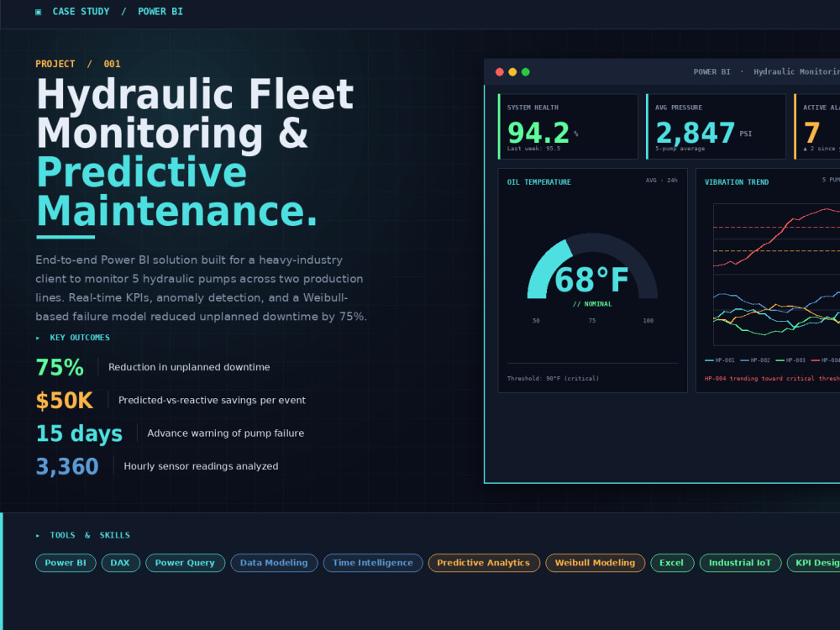Image resolution: width=840 pixels, height=630 pixels.
Task: Click the "15 days" outcome figure
Action: point(79,433)
